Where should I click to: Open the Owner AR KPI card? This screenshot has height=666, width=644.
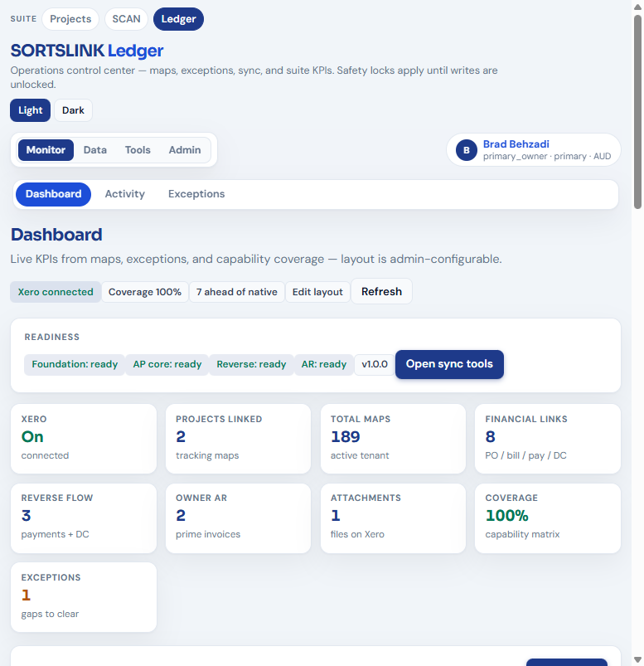238,518
